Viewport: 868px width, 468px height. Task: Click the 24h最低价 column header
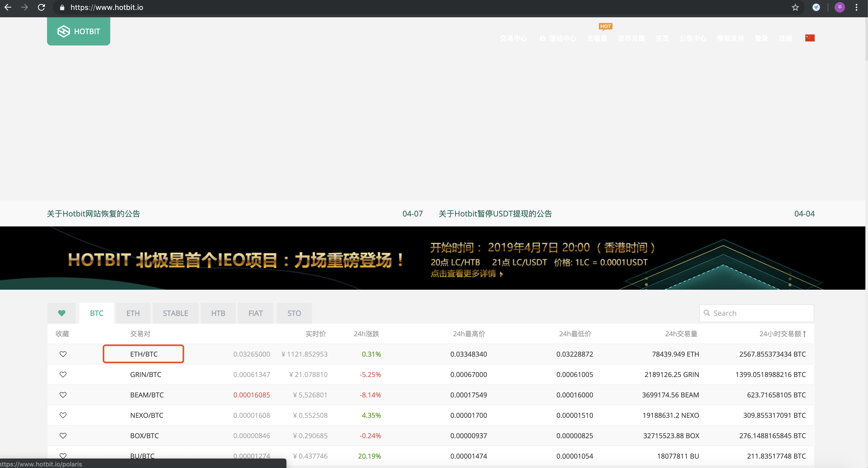click(x=575, y=334)
